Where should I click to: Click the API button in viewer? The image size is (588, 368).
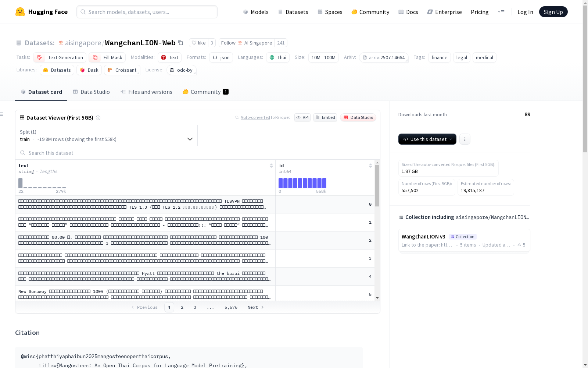coord(302,117)
